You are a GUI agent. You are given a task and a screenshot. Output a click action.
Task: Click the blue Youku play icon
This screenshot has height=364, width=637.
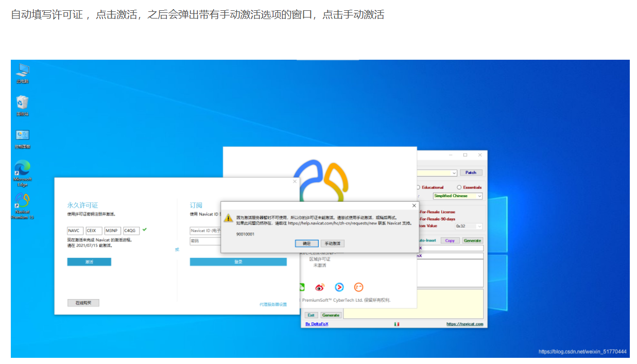tap(339, 287)
